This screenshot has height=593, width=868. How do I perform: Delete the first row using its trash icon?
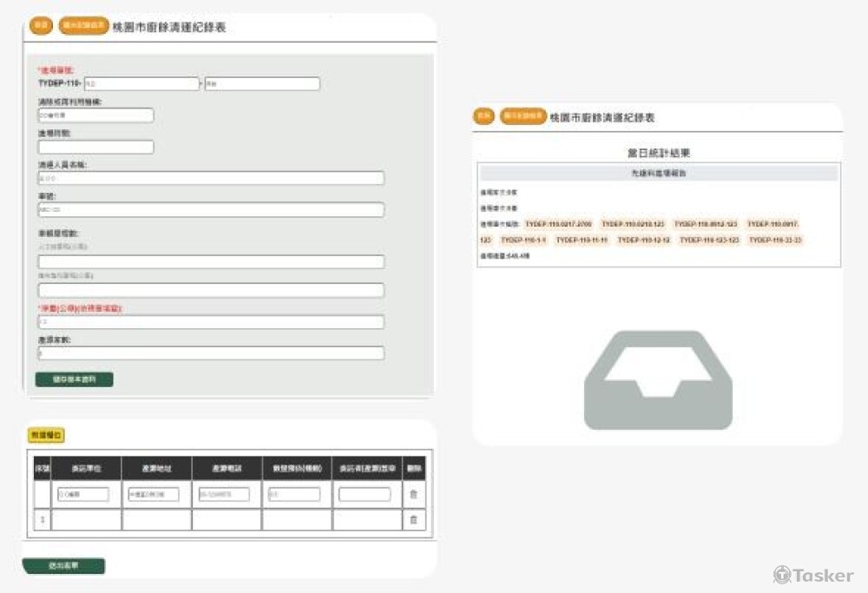click(x=412, y=494)
